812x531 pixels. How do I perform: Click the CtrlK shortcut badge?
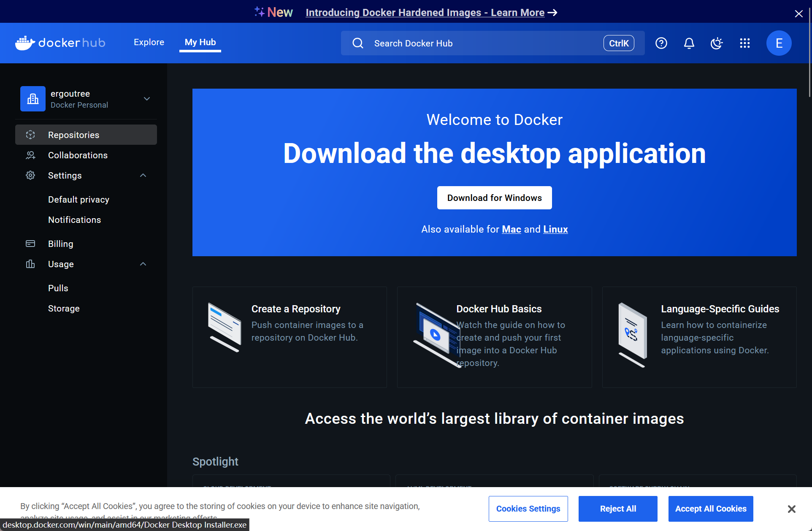(x=619, y=43)
